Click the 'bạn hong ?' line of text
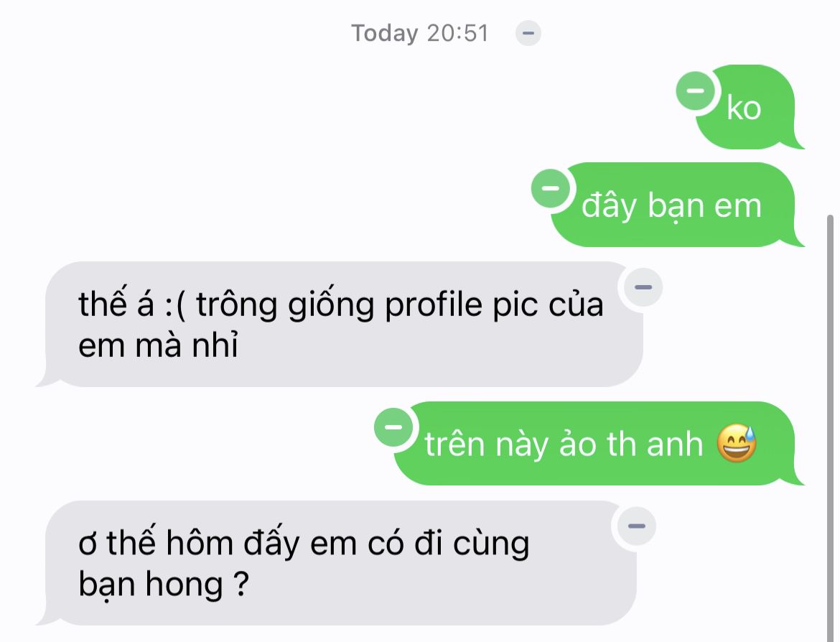Screen dimensions: 840x642 (x=164, y=584)
